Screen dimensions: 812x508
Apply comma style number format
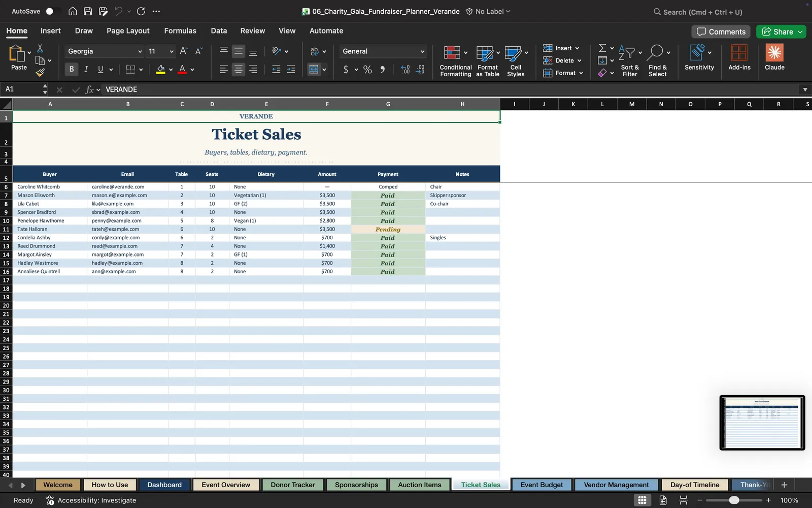tap(382, 70)
